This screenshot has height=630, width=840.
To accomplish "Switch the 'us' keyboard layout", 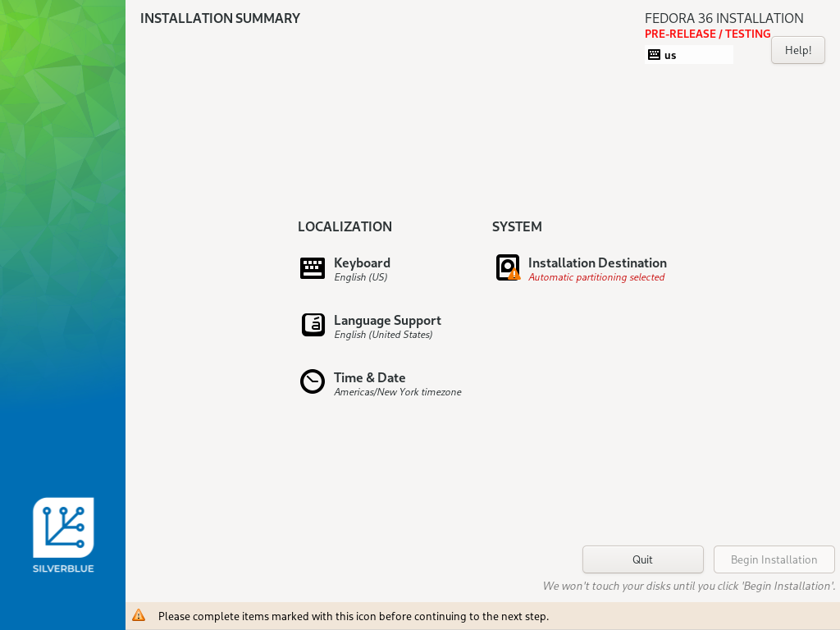I will point(689,55).
